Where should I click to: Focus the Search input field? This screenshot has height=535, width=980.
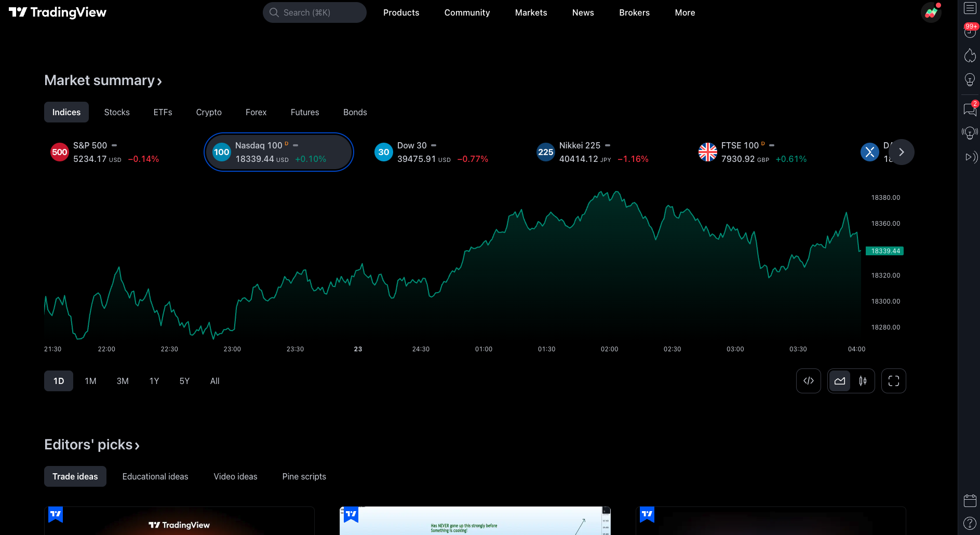pyautogui.click(x=315, y=12)
